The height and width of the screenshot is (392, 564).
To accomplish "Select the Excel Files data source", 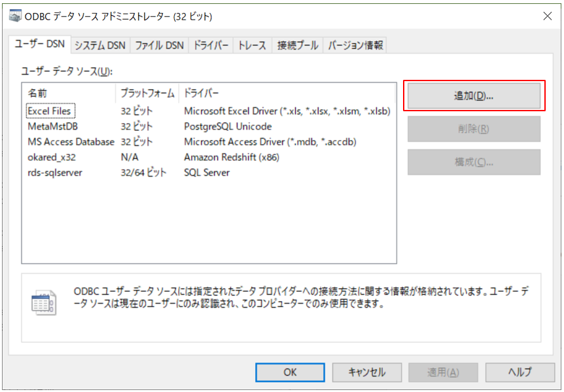I will [50, 111].
